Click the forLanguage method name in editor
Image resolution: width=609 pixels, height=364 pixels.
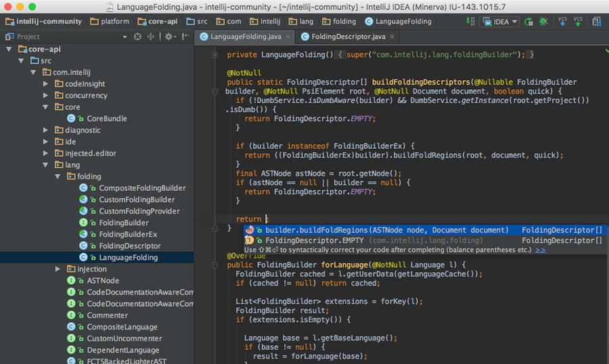click(x=344, y=265)
